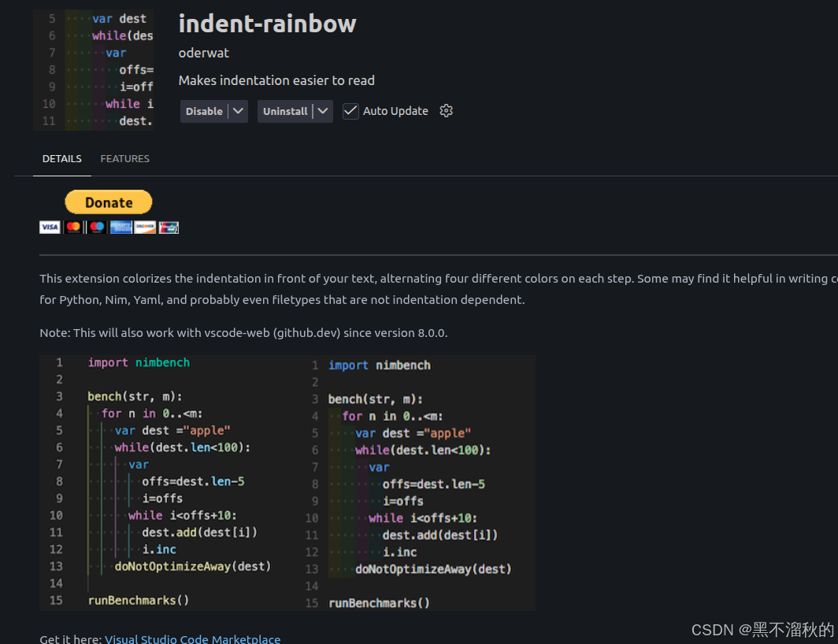
Task: Click the 'Makes indentation easier to read' description
Action: [x=276, y=80]
